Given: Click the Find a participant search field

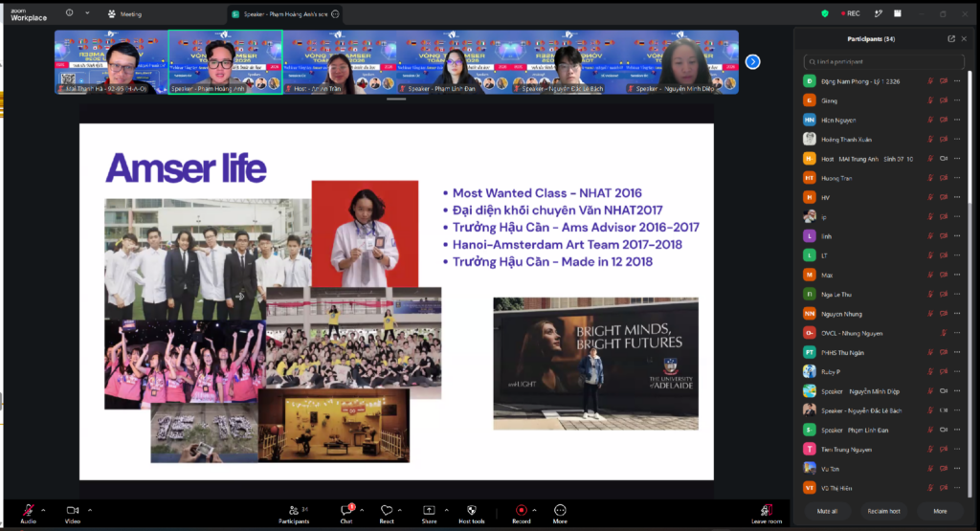Looking at the screenshot, I should tap(883, 61).
